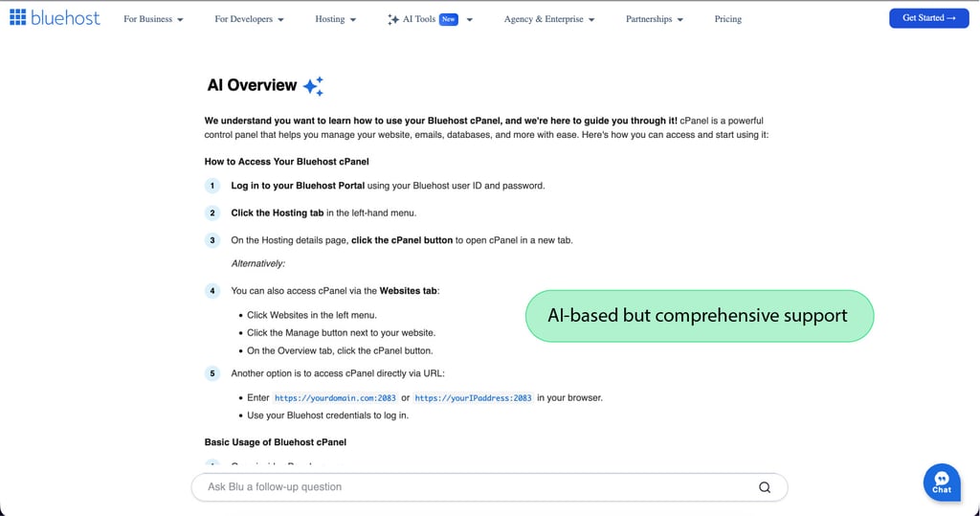The width and height of the screenshot is (980, 516).
Task: Click the New badge beside AI Tools
Action: (x=448, y=19)
